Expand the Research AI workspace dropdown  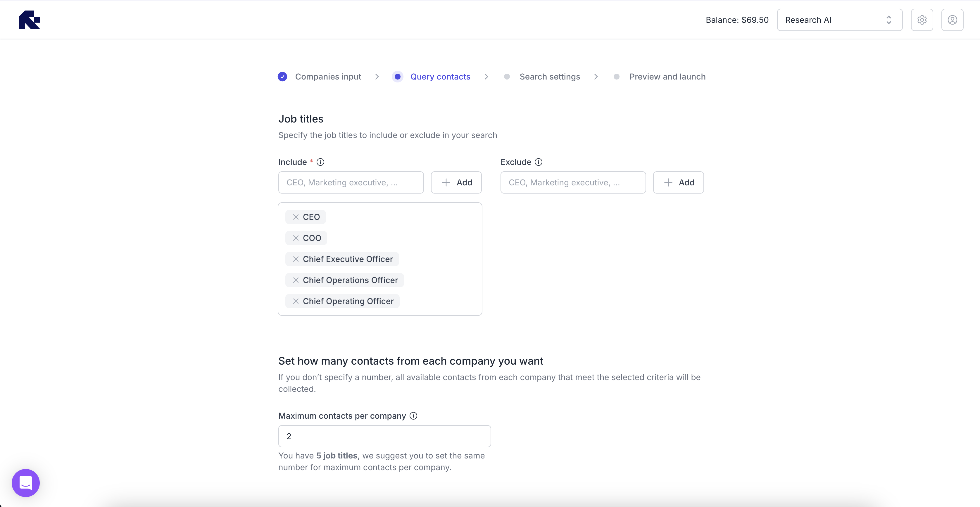point(839,20)
